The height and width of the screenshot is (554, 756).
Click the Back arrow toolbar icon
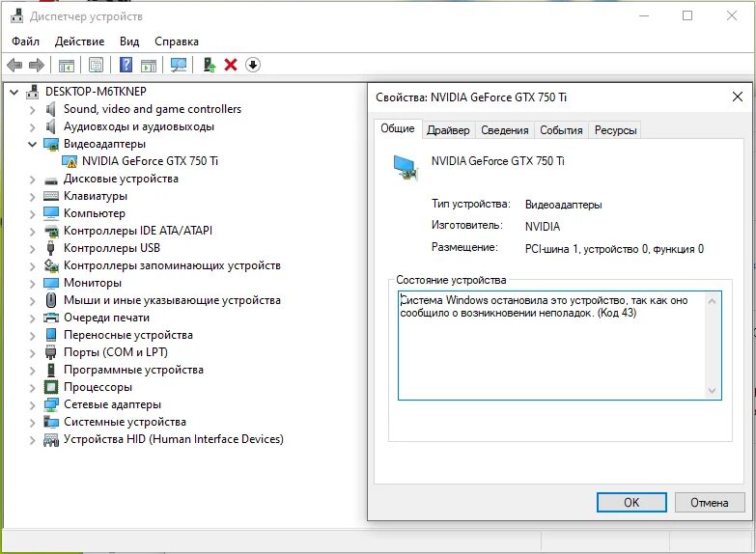(14, 65)
